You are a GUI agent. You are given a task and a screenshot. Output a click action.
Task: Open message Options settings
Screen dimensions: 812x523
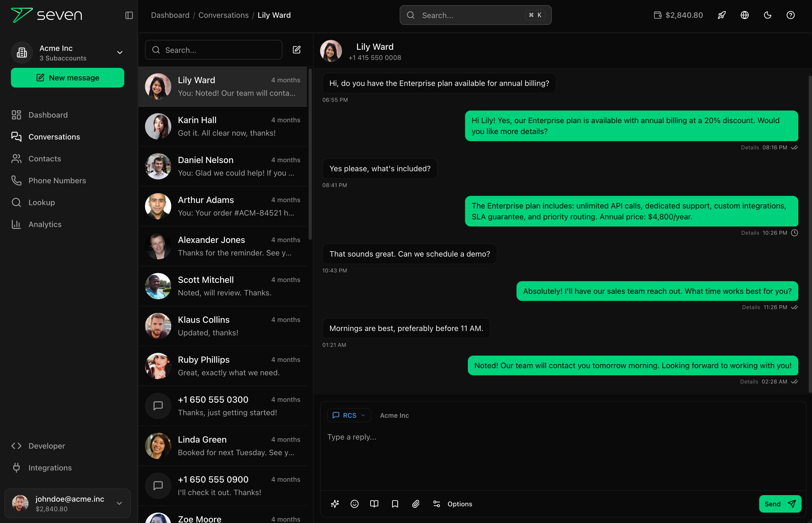click(452, 504)
